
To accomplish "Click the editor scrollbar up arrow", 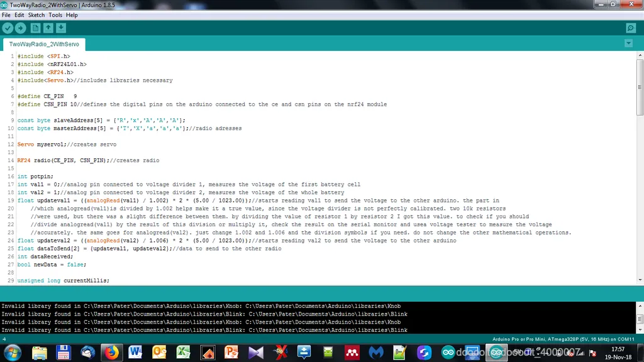I will coord(640,55).
